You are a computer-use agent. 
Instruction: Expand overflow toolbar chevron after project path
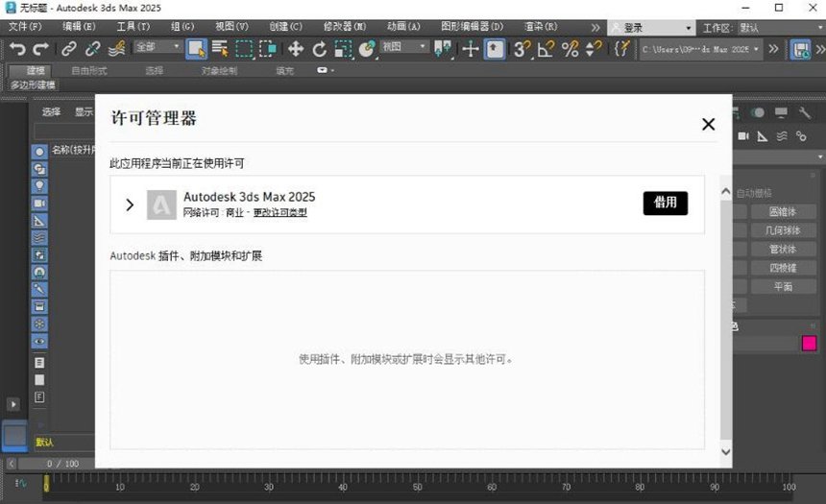[773, 49]
